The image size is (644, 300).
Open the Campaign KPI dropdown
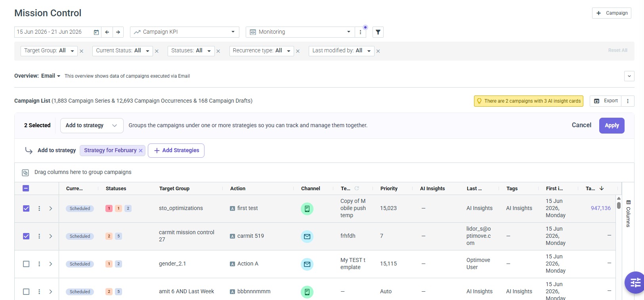pos(185,32)
